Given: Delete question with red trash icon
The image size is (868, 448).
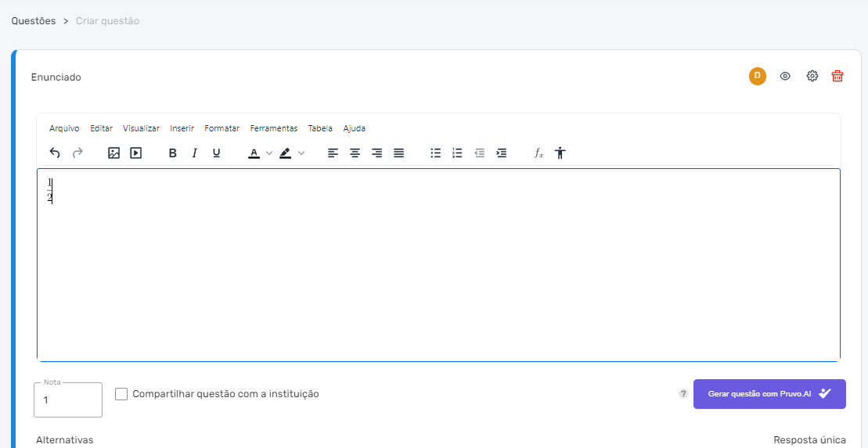Looking at the screenshot, I should [x=837, y=77].
